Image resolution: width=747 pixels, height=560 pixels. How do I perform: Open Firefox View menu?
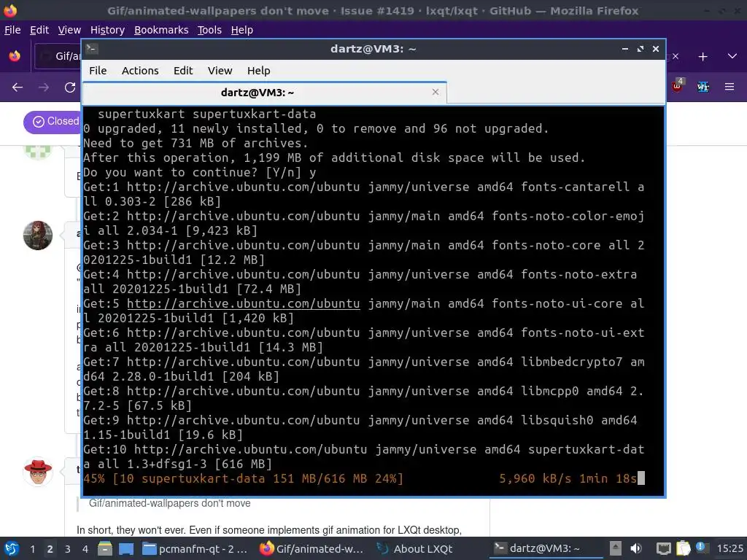[x=69, y=30]
